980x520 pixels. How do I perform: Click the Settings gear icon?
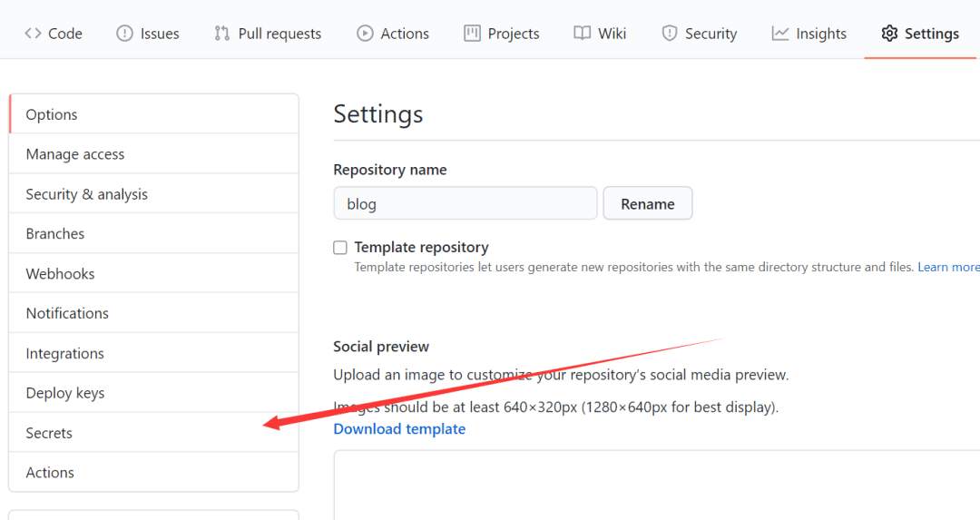tap(889, 34)
